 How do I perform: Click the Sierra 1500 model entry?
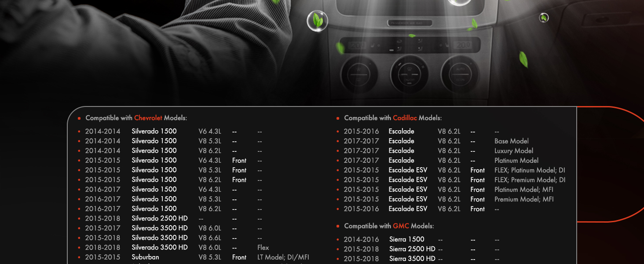tap(407, 239)
